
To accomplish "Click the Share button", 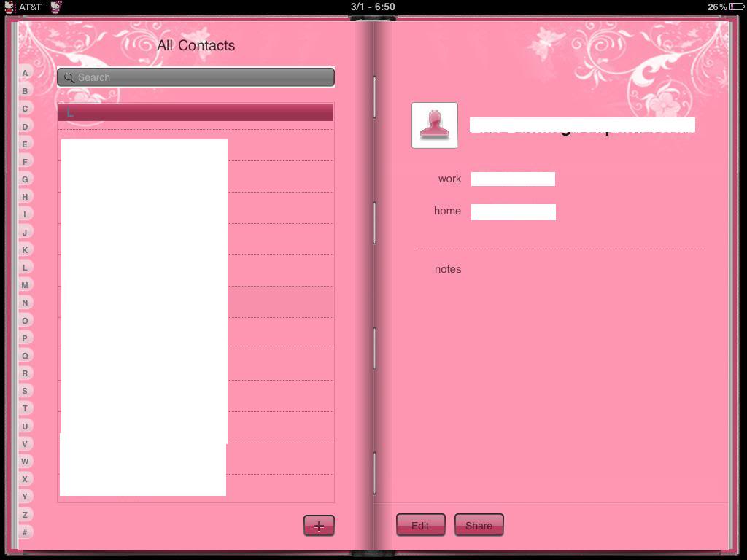I will coord(479,525).
